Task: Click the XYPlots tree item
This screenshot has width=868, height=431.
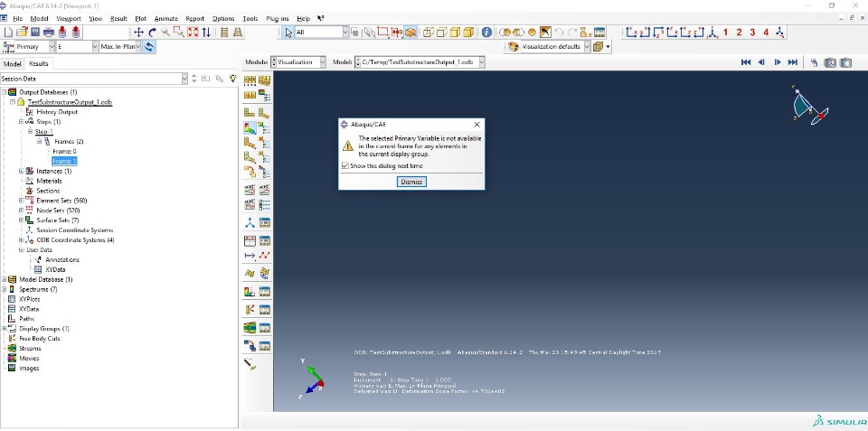Action: [29, 299]
